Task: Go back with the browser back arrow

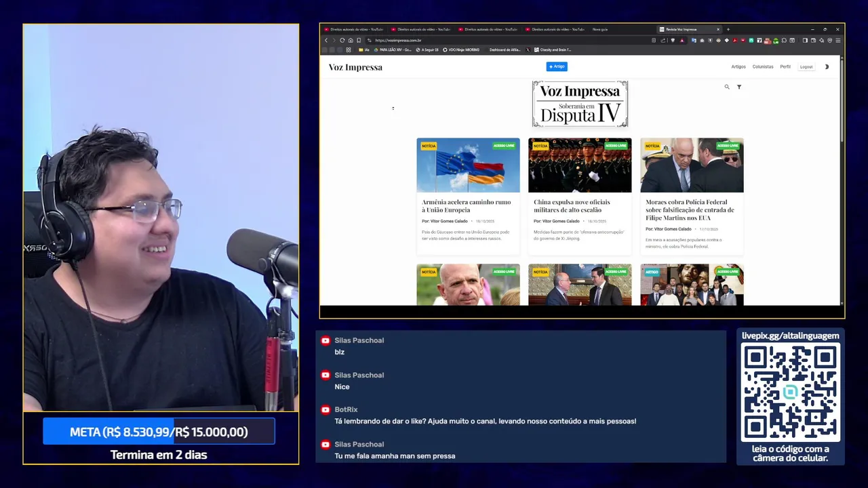Action: click(x=326, y=41)
